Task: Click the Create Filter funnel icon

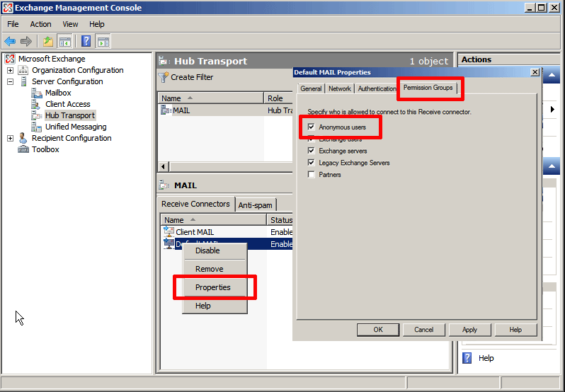Action: click(164, 77)
